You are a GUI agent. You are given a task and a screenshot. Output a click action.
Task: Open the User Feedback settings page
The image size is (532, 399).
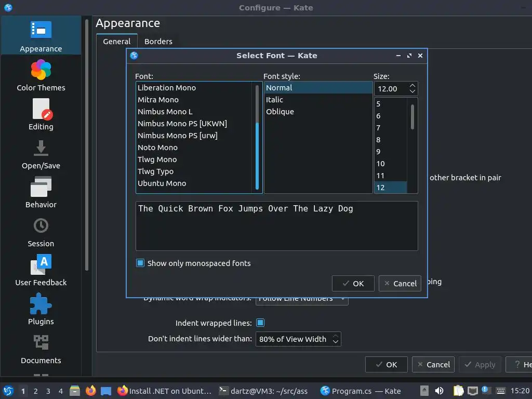click(x=41, y=270)
